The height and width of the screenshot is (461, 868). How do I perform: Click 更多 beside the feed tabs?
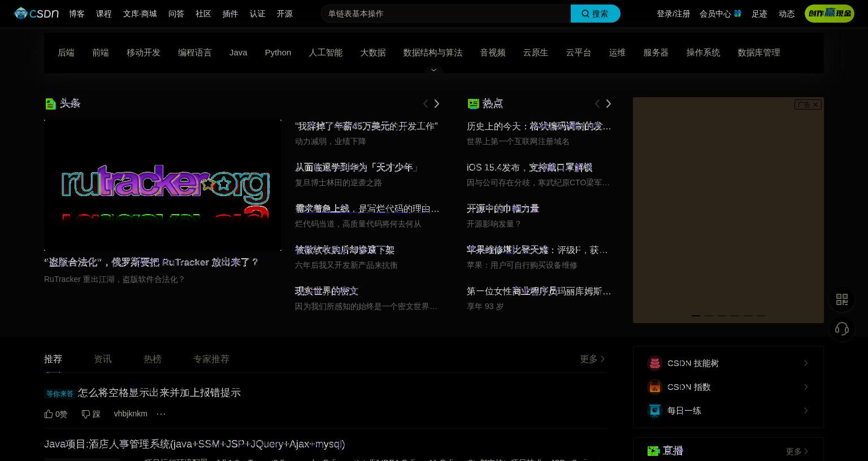(x=592, y=359)
